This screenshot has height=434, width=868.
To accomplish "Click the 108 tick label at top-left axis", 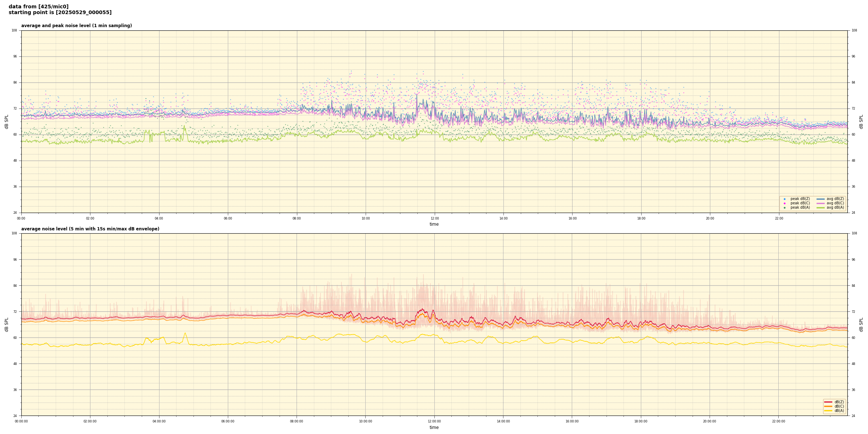I will point(14,30).
